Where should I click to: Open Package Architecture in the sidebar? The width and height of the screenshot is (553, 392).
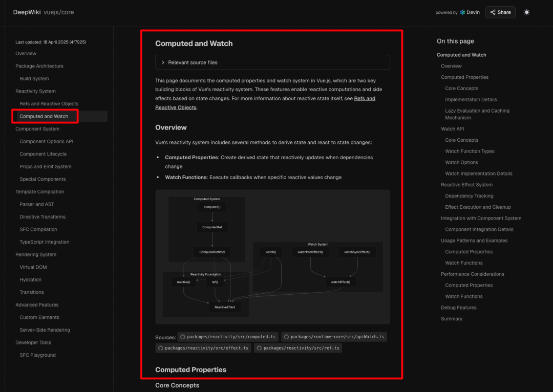[39, 66]
